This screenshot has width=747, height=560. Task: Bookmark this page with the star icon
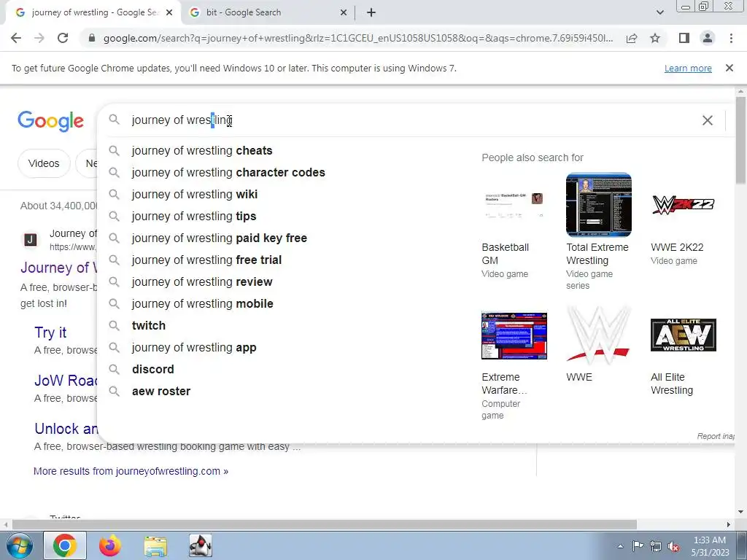click(655, 38)
